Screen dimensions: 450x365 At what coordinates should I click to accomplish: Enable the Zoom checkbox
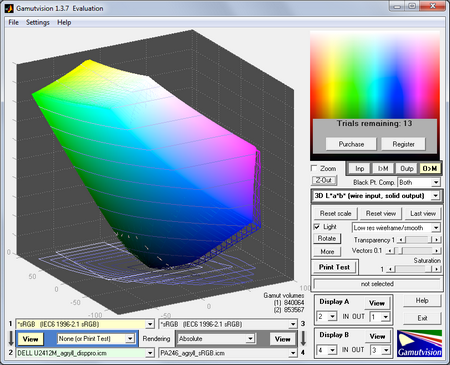coord(314,168)
